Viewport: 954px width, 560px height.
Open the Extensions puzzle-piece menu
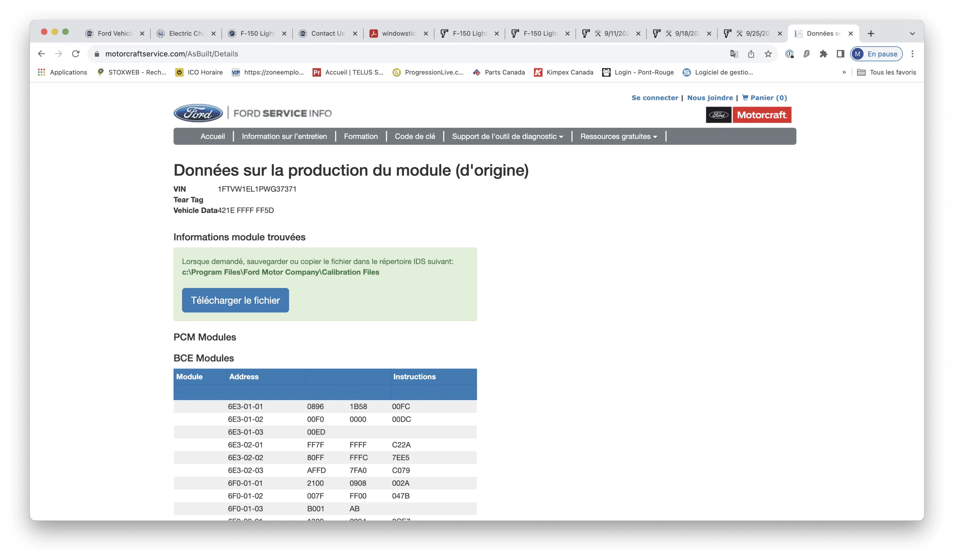point(823,54)
